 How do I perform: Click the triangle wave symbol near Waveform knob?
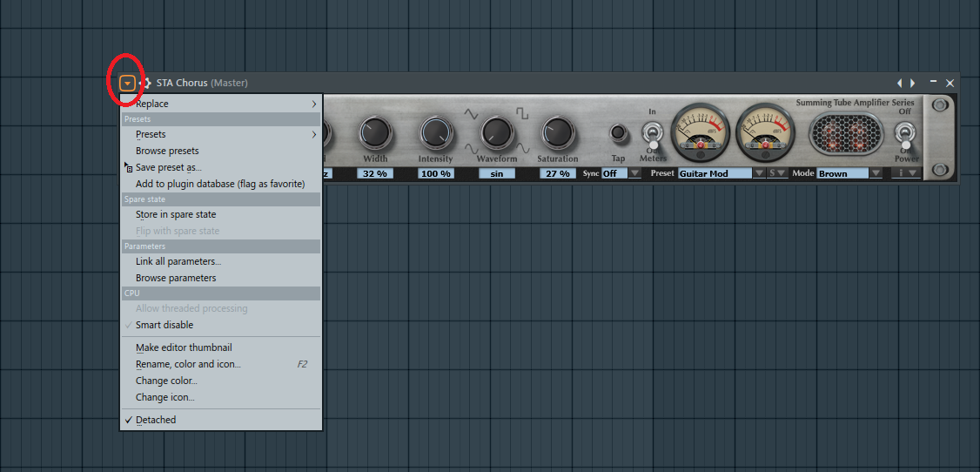[x=471, y=114]
